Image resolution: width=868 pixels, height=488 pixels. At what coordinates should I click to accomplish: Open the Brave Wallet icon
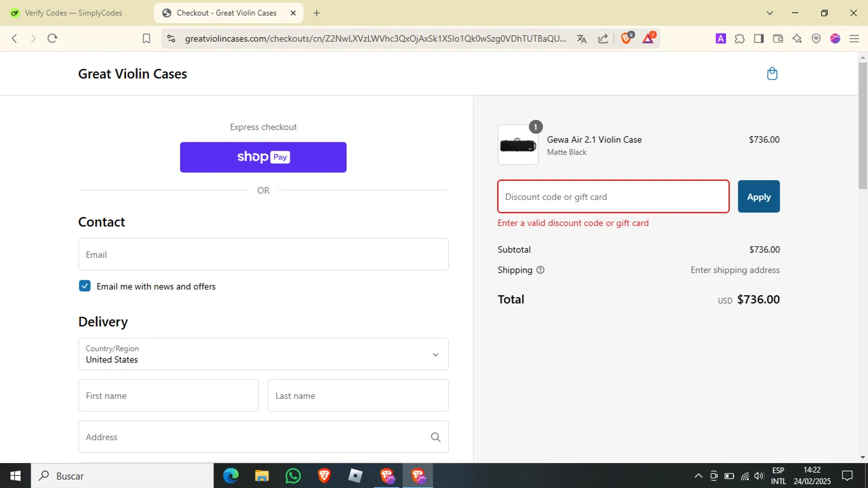tap(778, 38)
